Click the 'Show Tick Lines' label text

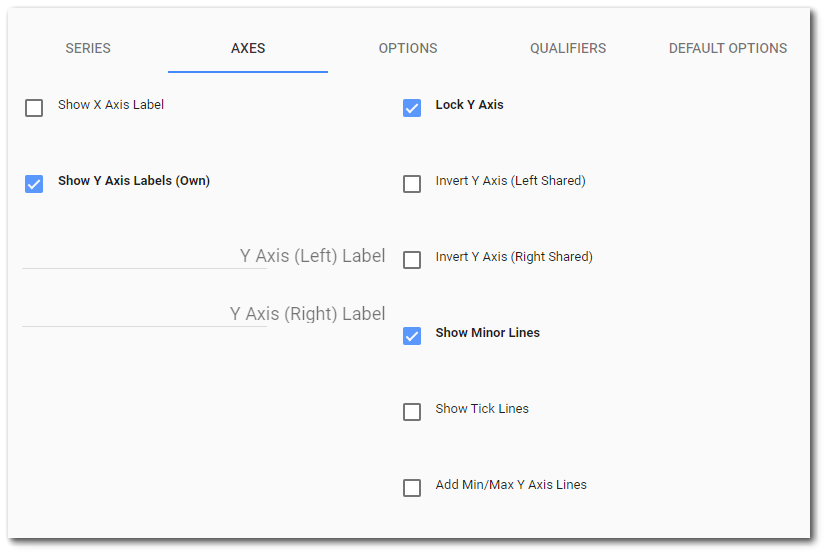(482, 409)
